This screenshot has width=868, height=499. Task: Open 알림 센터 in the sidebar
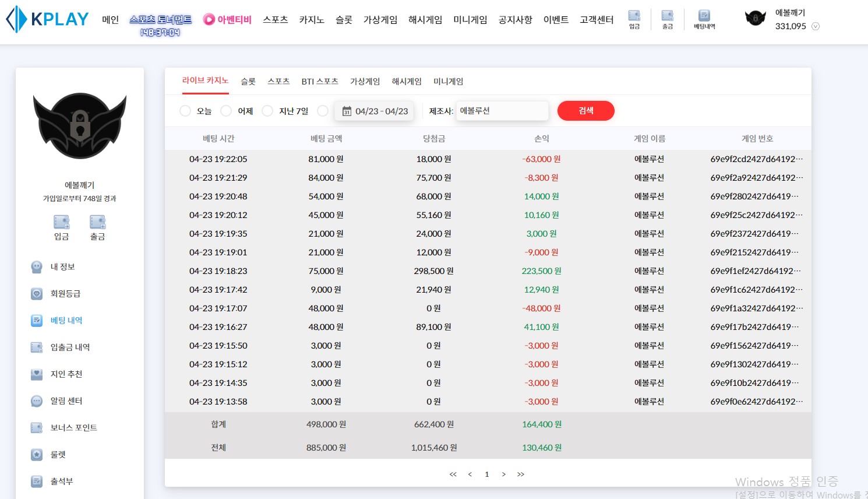coord(66,401)
